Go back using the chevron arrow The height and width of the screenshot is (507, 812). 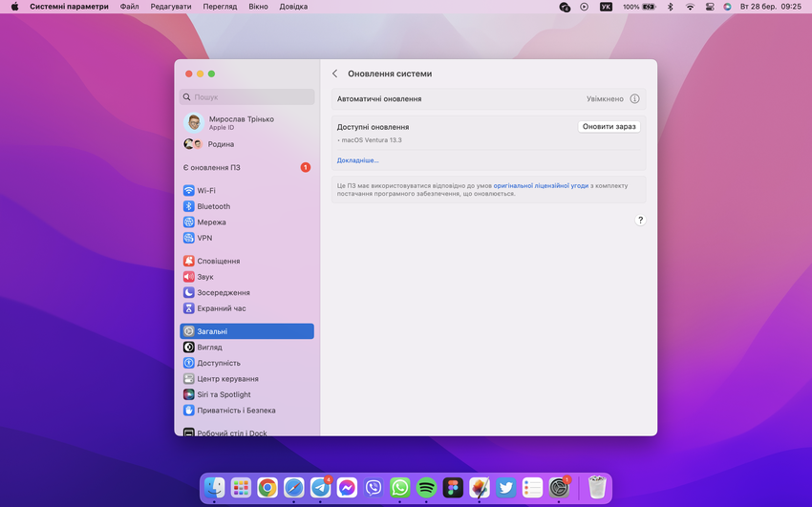(x=335, y=74)
